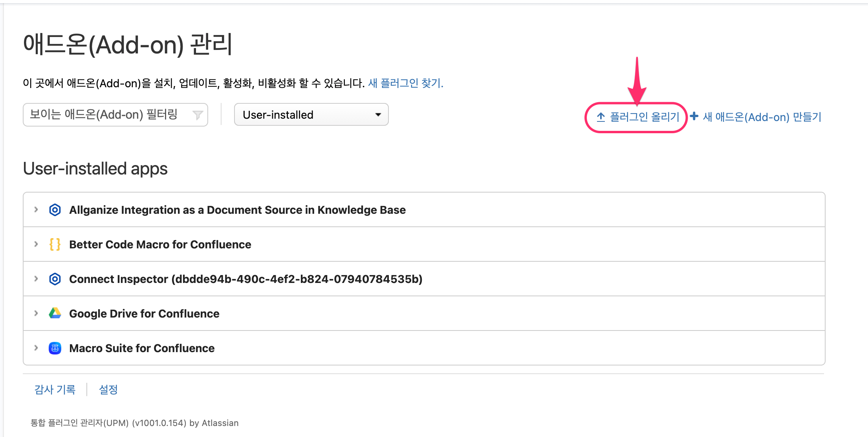Screen dimensions: 868x437
Task: Open the 감사 기록 audit log link
Action: click(55, 389)
